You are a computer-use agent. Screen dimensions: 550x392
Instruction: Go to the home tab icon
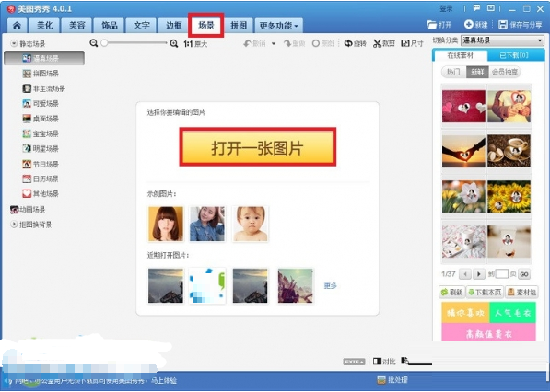[x=17, y=26]
